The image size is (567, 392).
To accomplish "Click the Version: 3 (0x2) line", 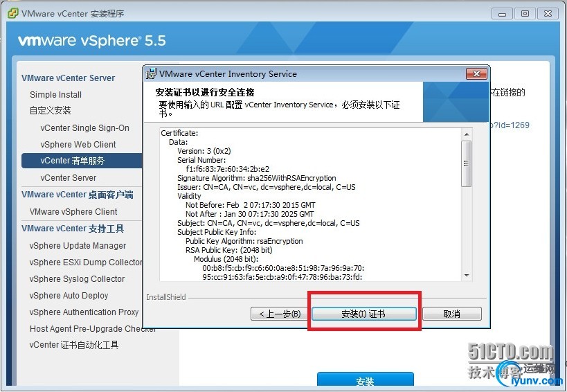I will 204,151.
